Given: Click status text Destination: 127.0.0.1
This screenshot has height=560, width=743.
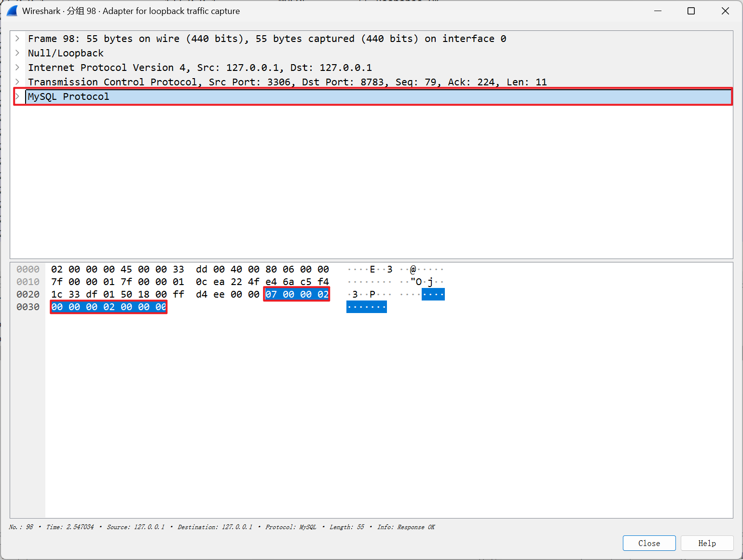Looking at the screenshot, I should pos(215,527).
